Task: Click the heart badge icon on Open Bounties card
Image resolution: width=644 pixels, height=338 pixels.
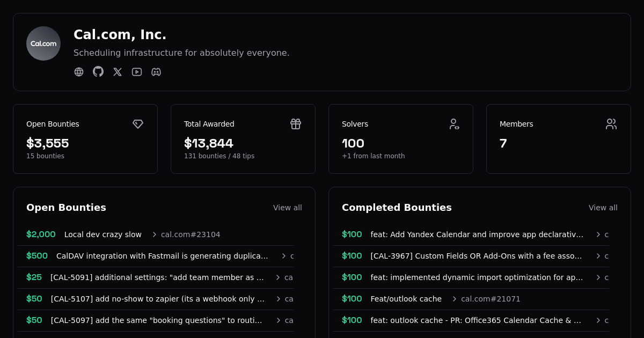Action: (138, 124)
